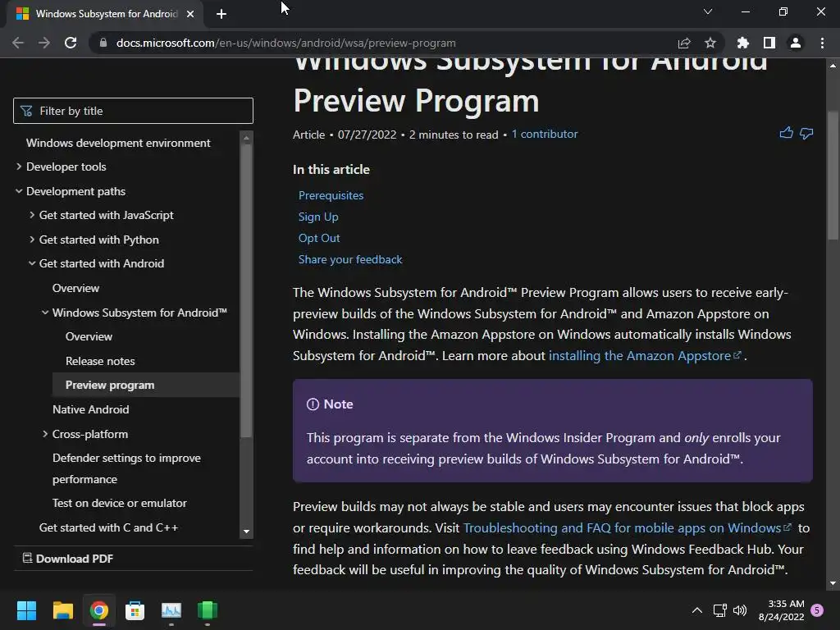Open the taskbar clock and date

[x=781, y=610]
